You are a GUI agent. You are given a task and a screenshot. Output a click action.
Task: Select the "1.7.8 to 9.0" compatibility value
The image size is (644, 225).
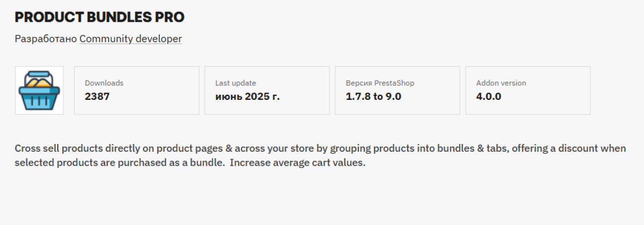[373, 96]
